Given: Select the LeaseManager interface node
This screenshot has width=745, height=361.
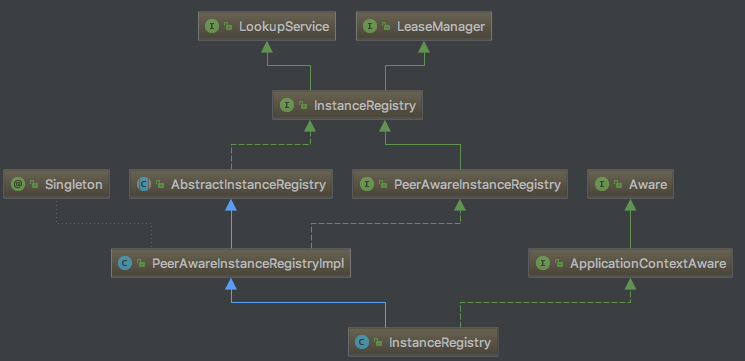Looking at the screenshot, I should click(x=424, y=26).
